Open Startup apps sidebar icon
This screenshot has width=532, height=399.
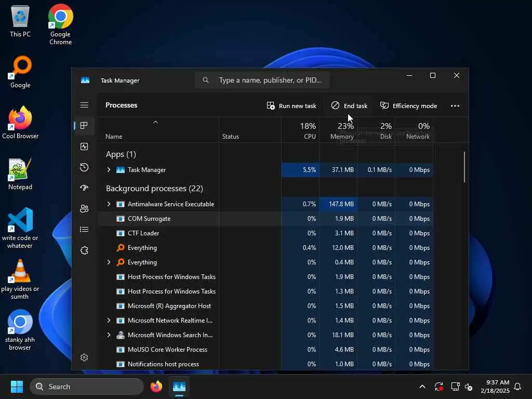[84, 188]
